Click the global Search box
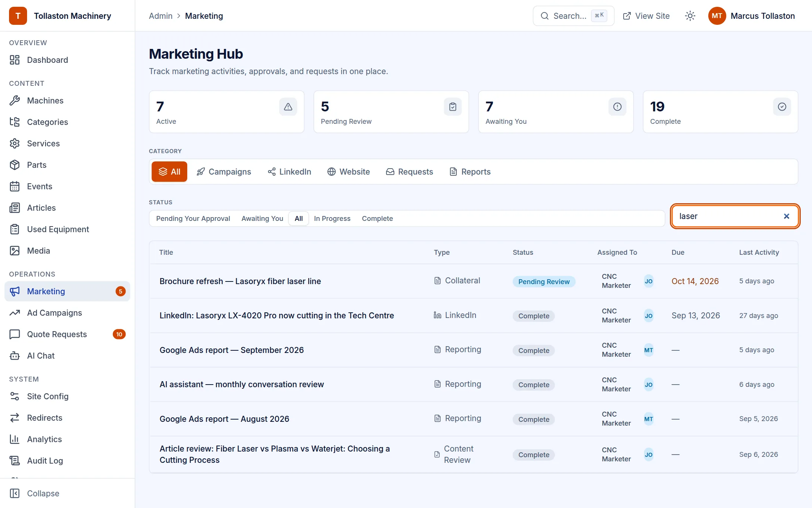The width and height of the screenshot is (812, 508). pos(573,16)
